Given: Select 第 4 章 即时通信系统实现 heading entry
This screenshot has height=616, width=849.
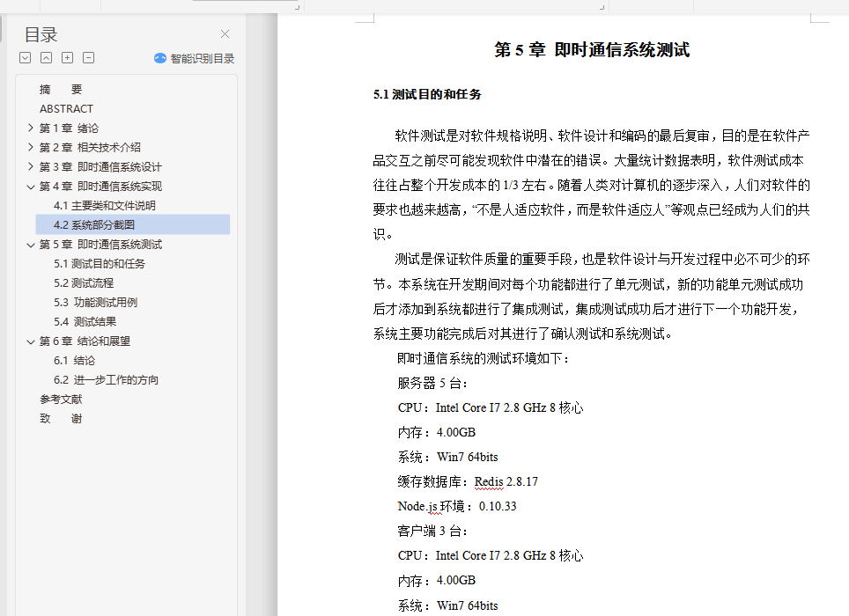Looking at the screenshot, I should 100,186.
